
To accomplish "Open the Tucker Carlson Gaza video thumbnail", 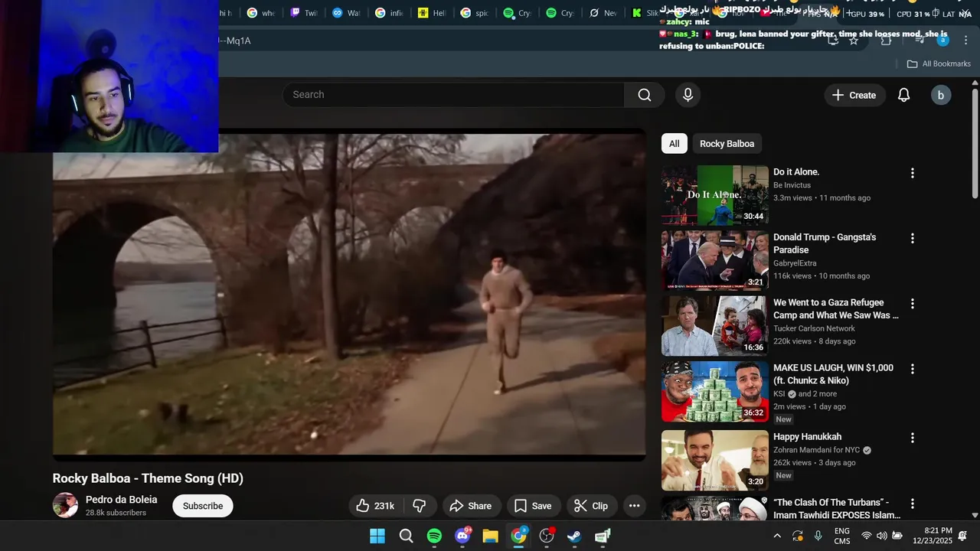I will click(715, 326).
